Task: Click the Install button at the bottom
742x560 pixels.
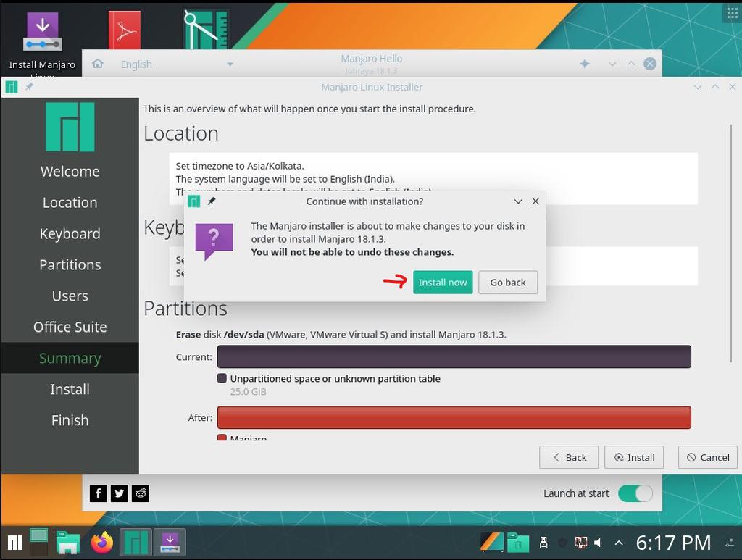Action: [x=634, y=457]
